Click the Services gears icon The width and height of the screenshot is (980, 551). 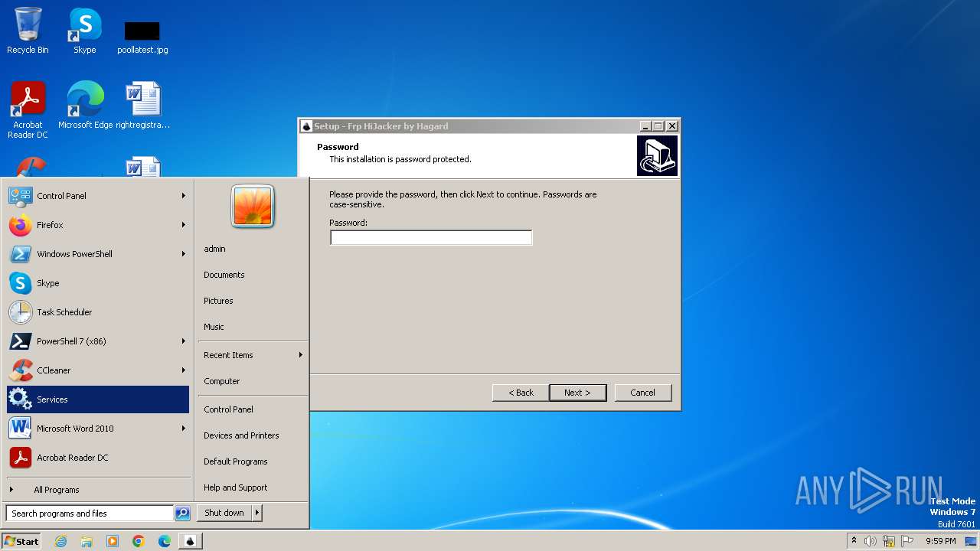(x=20, y=399)
